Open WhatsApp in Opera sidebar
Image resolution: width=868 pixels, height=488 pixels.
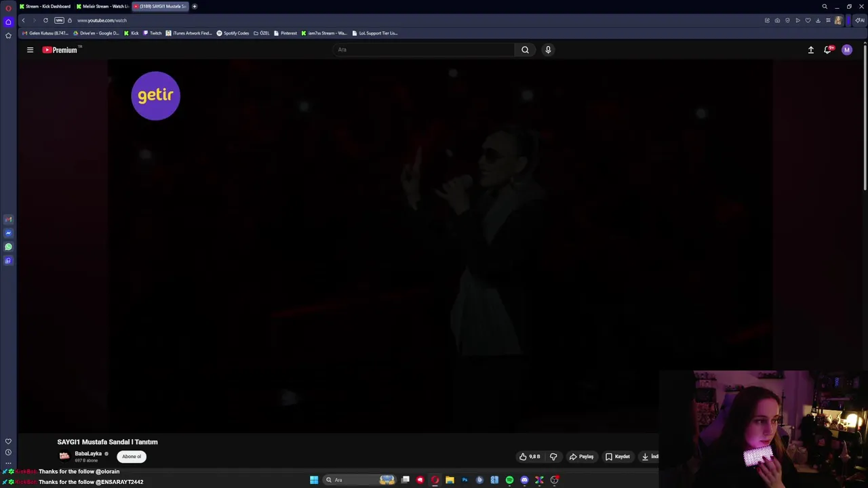click(x=8, y=247)
